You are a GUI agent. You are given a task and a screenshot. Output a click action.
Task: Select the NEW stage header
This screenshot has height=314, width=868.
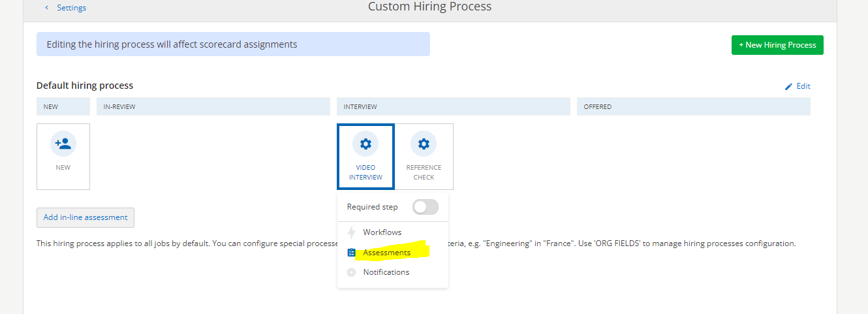[x=63, y=106]
